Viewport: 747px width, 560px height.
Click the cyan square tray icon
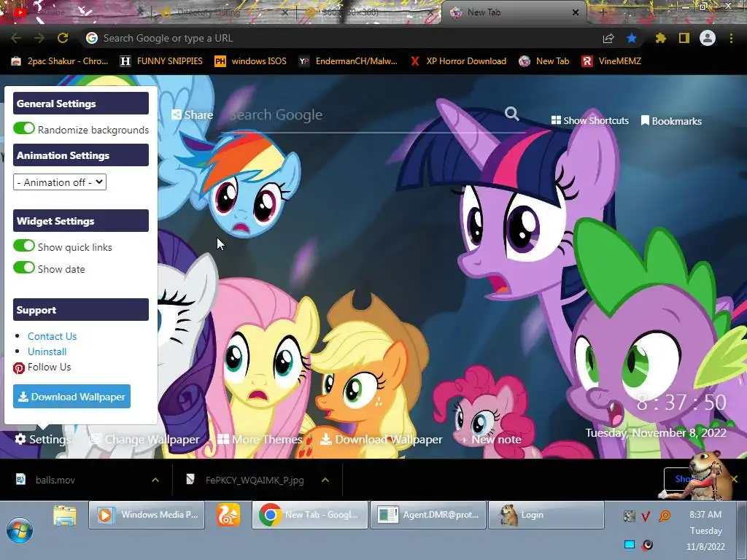630,544
